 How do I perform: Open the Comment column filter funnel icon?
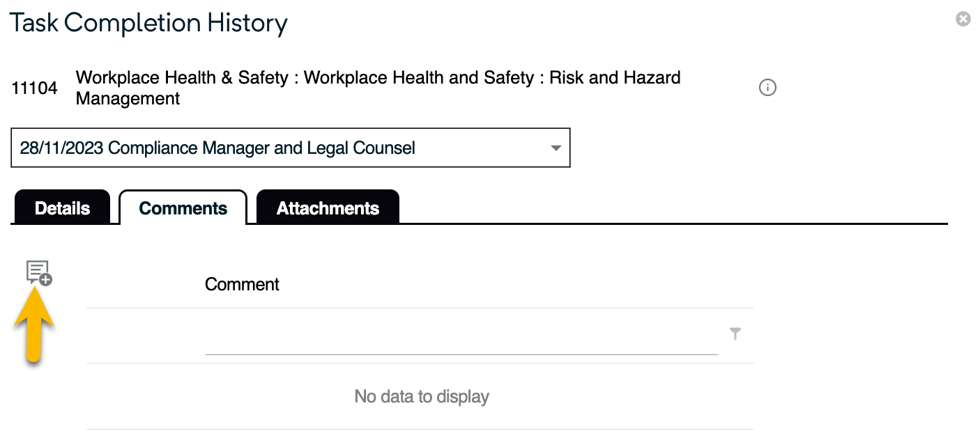tap(735, 334)
